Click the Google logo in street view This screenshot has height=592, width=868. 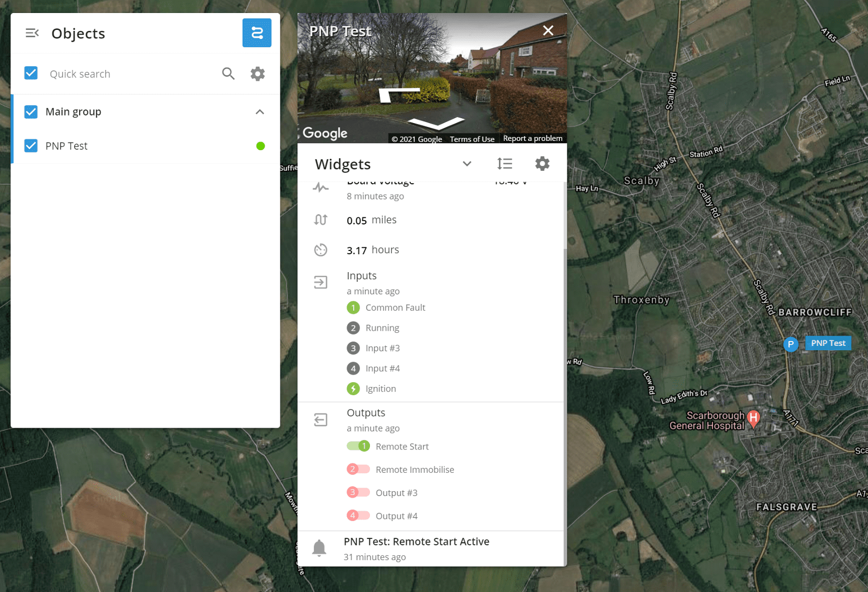(x=325, y=133)
